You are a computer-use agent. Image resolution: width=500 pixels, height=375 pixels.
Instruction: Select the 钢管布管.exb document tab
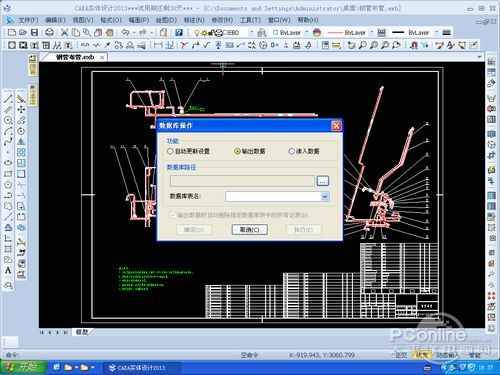(75, 57)
